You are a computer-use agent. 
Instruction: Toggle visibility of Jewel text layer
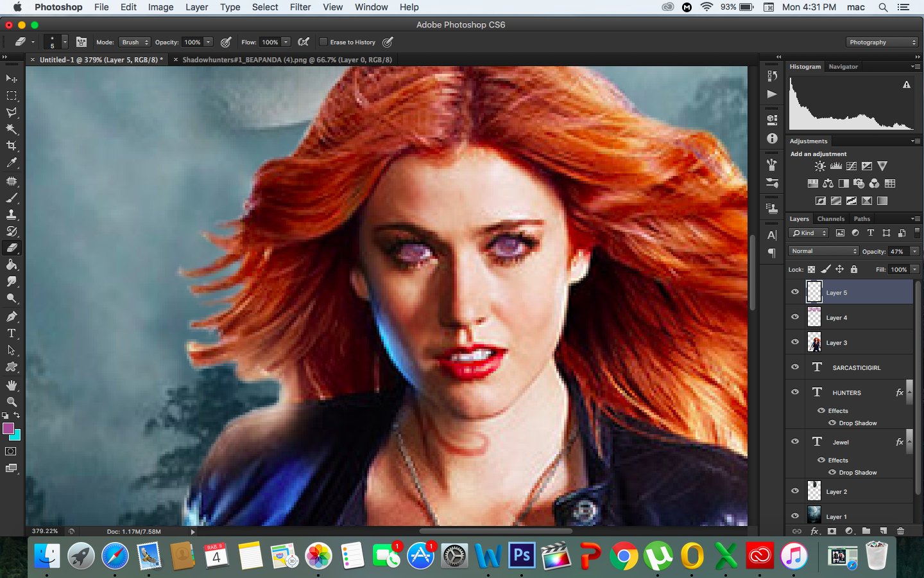coord(795,441)
